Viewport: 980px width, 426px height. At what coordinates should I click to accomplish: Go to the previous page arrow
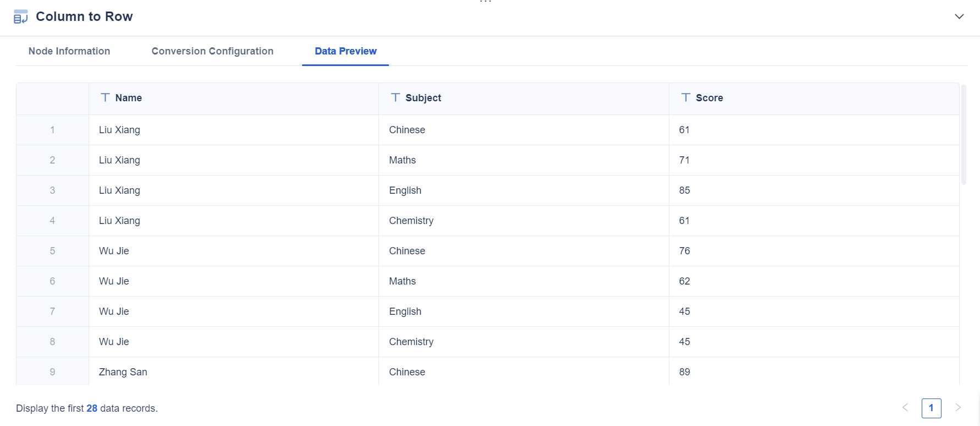click(x=905, y=408)
